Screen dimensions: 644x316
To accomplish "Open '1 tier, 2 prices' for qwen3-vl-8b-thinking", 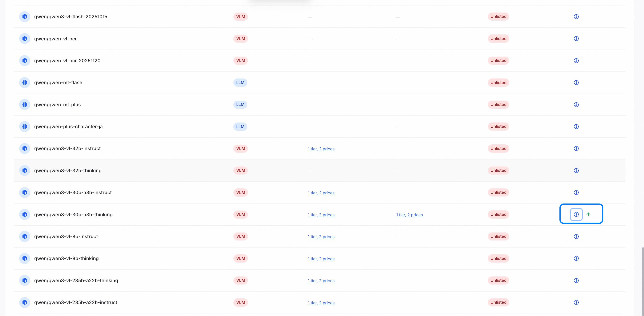I will 321,259.
